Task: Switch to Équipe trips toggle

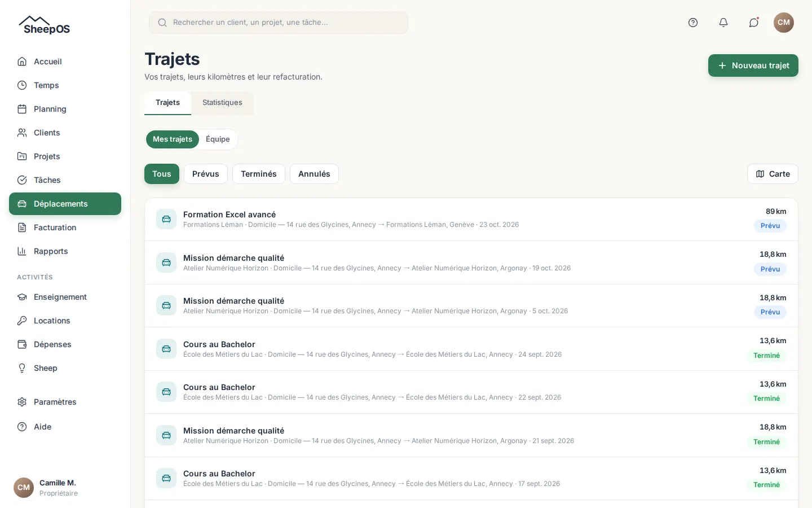Action: pos(218,139)
